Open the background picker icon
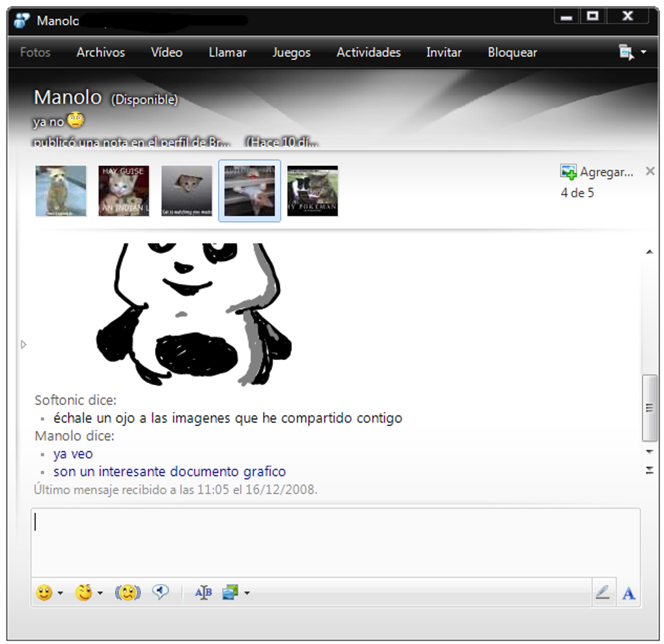 point(230,593)
